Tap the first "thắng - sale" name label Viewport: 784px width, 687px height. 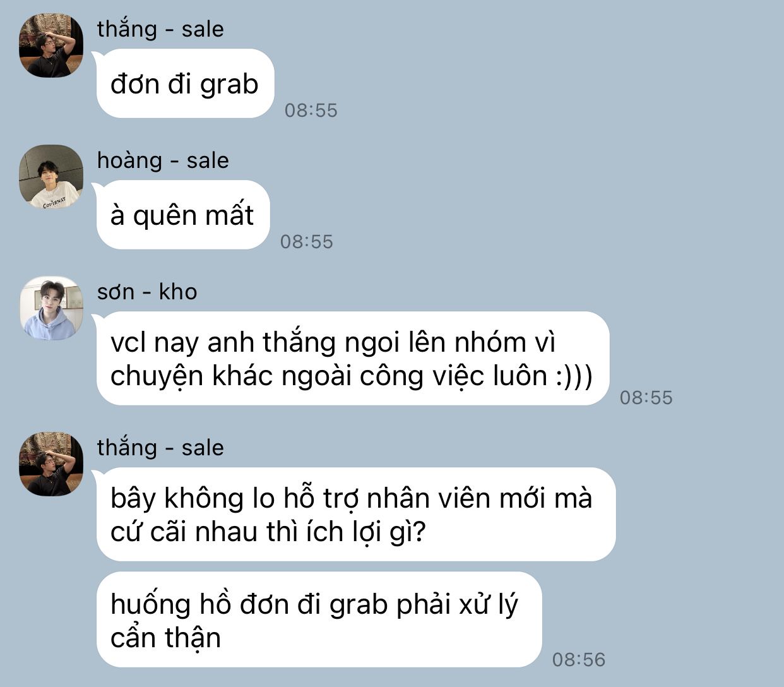[x=160, y=29]
